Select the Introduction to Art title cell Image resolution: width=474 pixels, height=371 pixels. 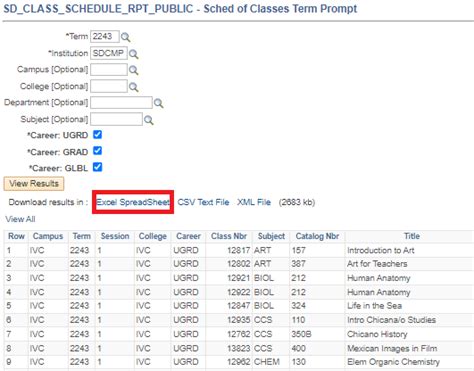tap(381, 251)
